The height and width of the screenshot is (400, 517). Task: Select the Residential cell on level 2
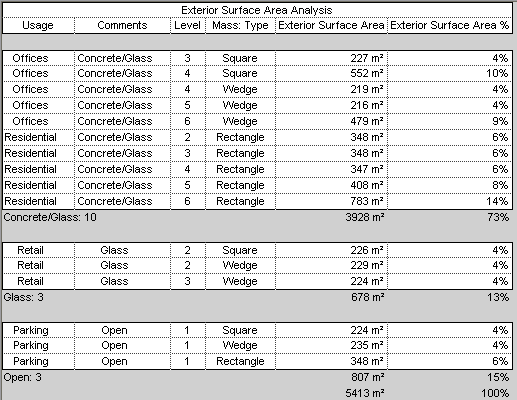point(30,137)
